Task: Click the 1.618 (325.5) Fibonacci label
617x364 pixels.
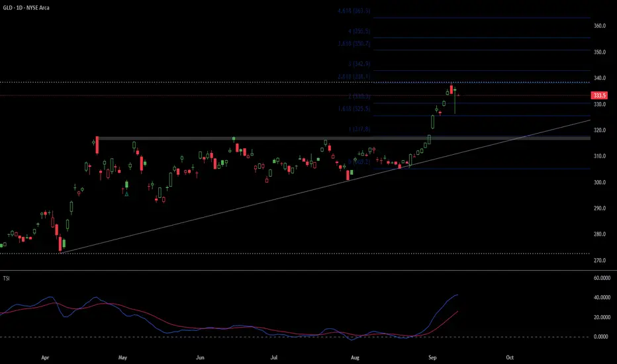Action: coord(354,109)
